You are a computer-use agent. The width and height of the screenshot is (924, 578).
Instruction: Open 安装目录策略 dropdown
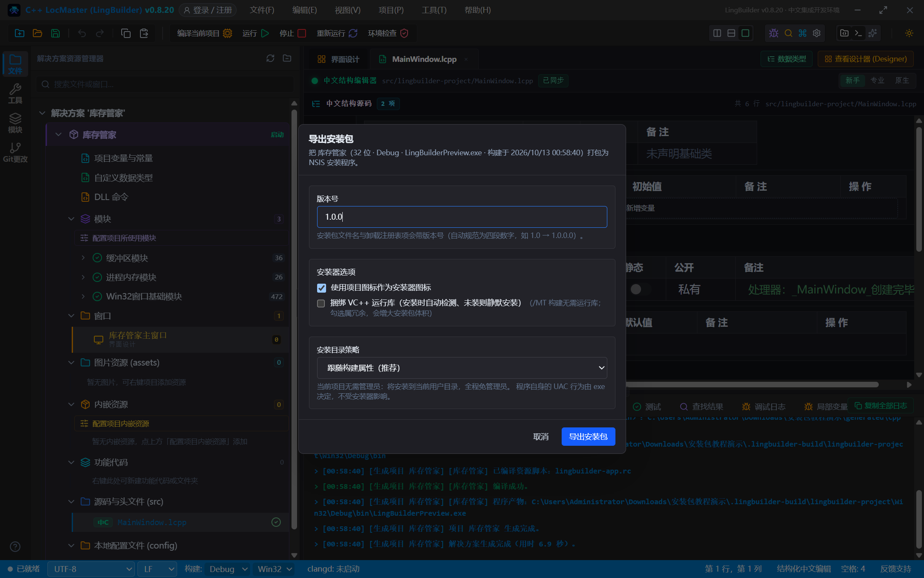click(x=462, y=368)
